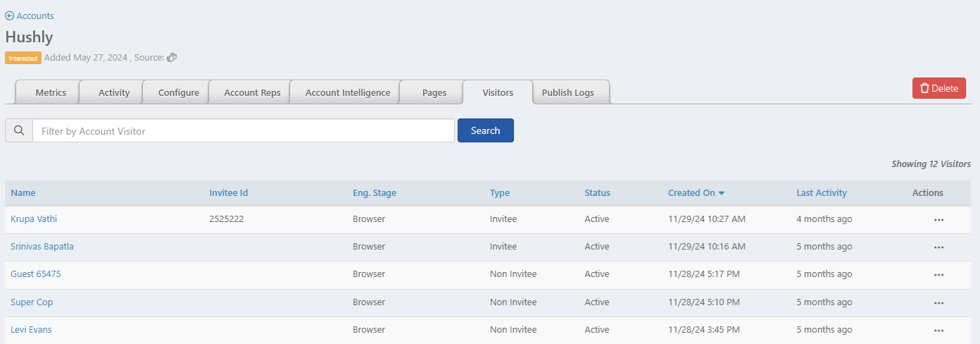Select the Visitors tab
Image resolution: width=980 pixels, height=344 pixels.
pos(498,92)
